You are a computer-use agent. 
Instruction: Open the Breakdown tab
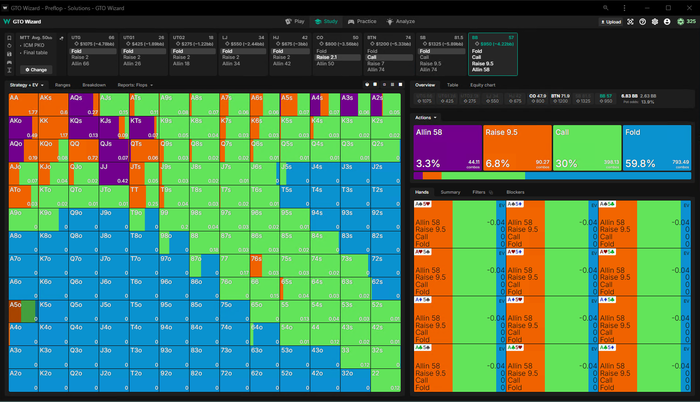[94, 85]
